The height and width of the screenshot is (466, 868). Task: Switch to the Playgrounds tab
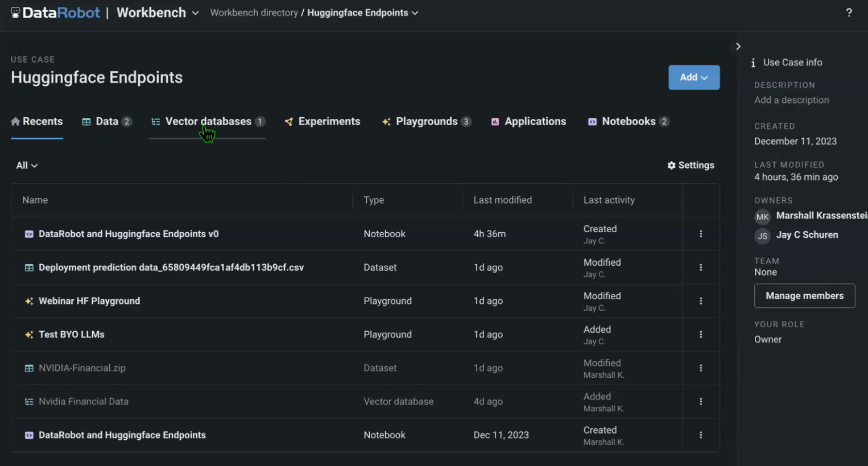point(427,122)
